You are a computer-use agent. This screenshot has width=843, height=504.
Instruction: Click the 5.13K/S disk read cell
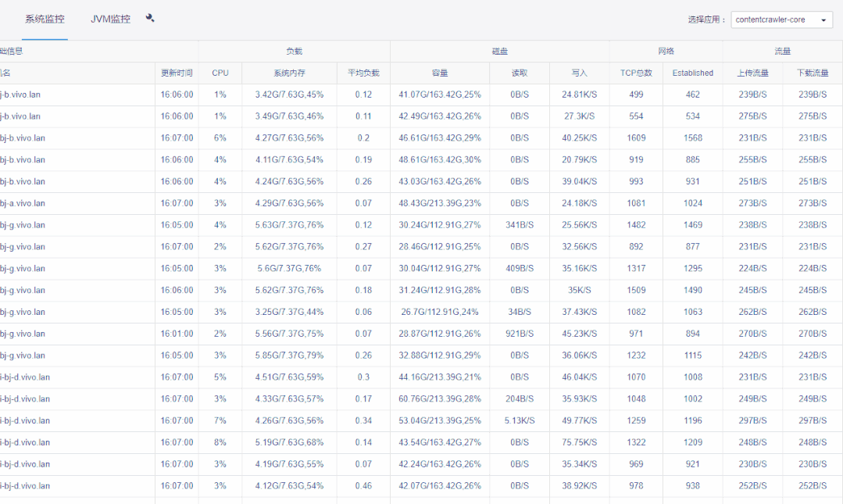click(520, 420)
